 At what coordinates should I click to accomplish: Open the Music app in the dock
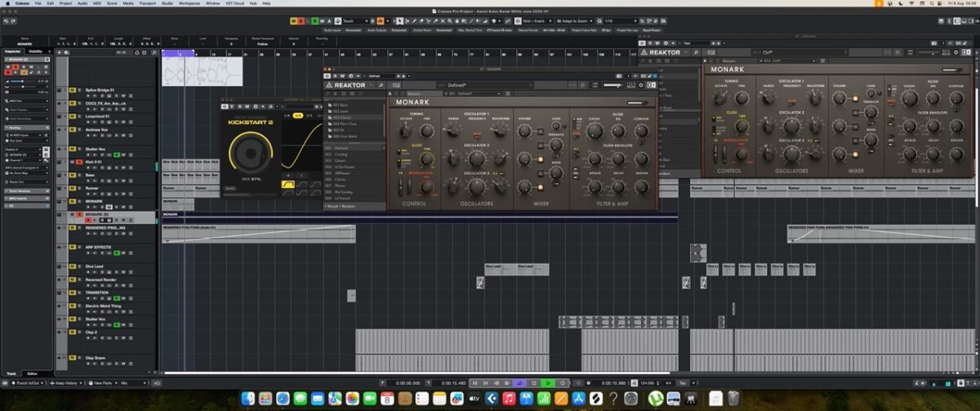click(508, 398)
